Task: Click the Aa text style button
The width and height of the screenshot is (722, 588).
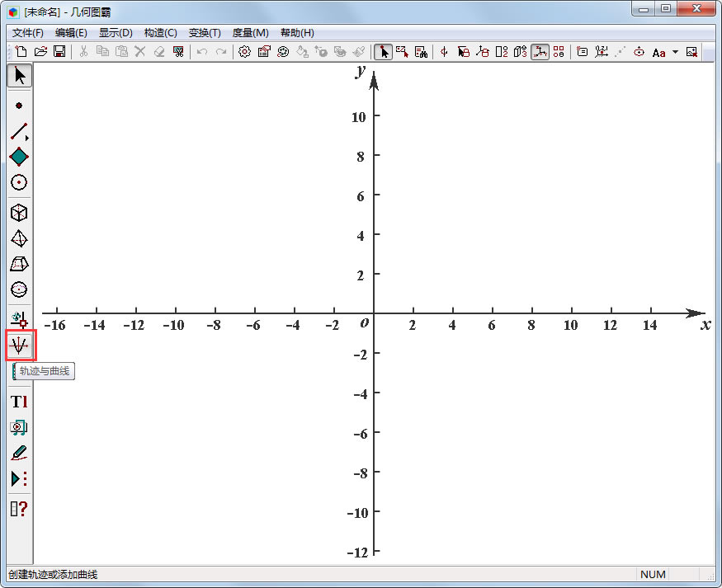Action: [658, 52]
